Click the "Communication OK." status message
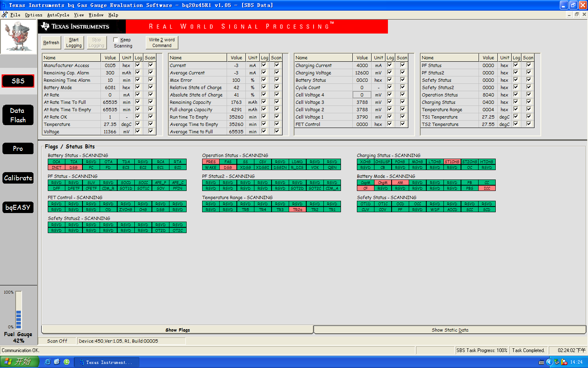Image resolution: width=588 pixels, height=368 pixels. tap(20, 350)
